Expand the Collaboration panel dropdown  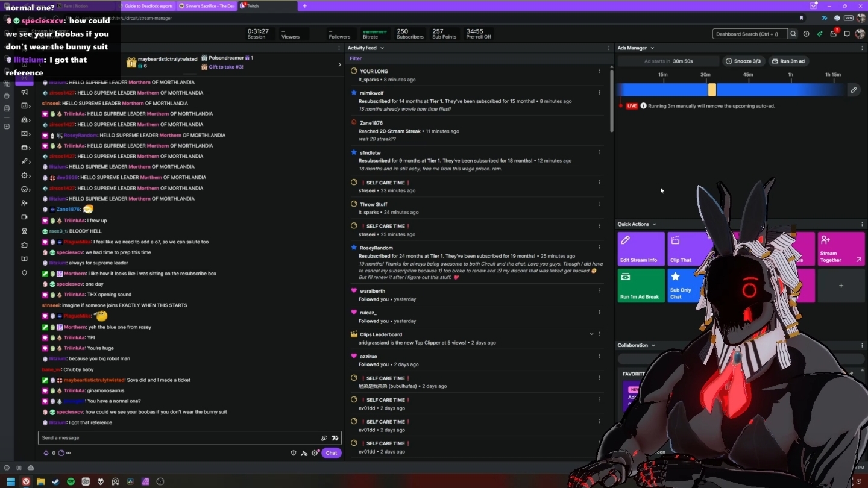point(653,345)
